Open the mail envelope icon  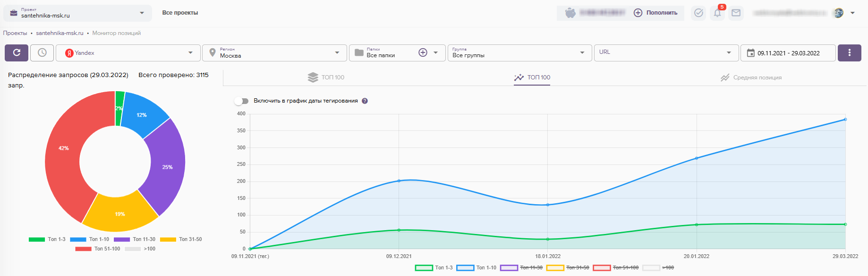[x=736, y=13]
